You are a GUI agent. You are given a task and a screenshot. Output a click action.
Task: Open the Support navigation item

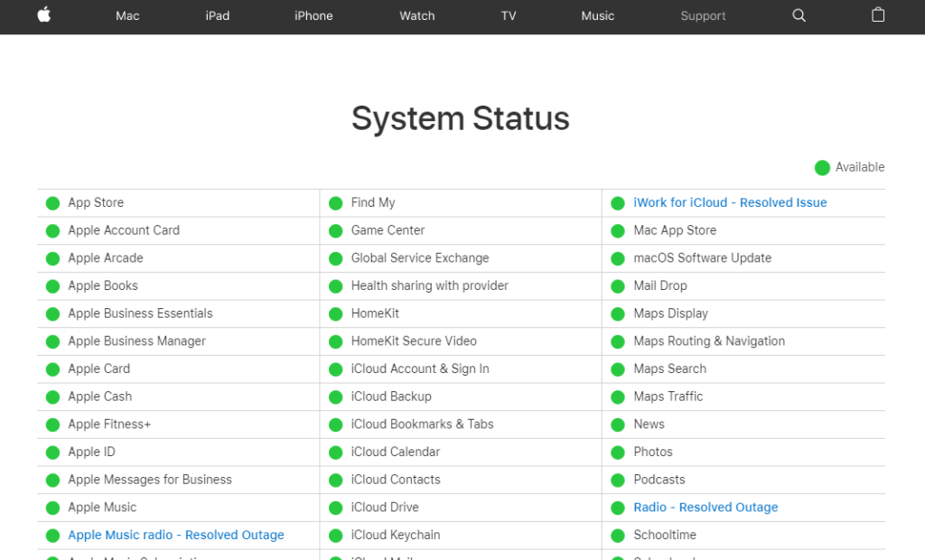pyautogui.click(x=703, y=16)
